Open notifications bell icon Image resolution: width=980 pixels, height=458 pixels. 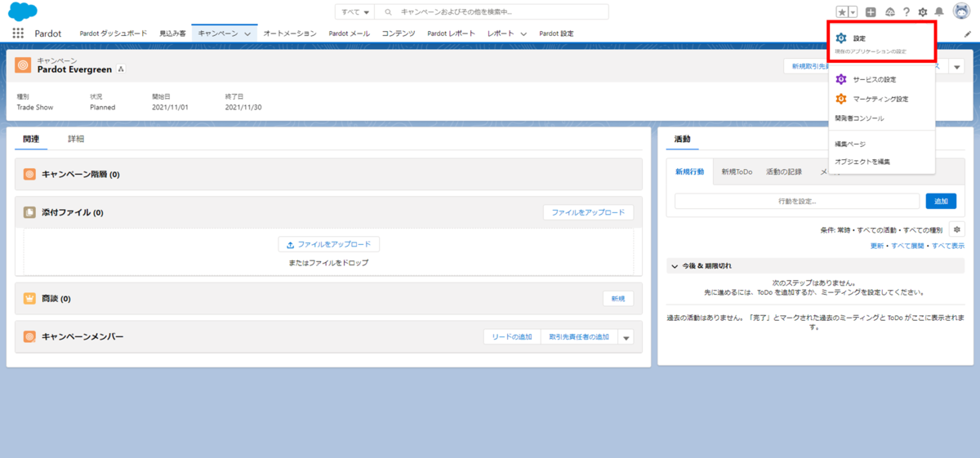click(x=939, y=12)
